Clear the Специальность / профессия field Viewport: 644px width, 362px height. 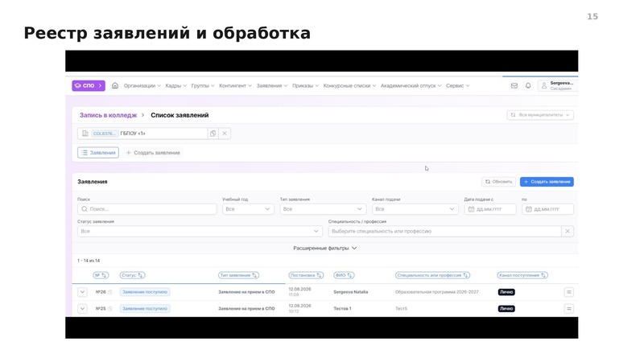pyautogui.click(x=568, y=231)
